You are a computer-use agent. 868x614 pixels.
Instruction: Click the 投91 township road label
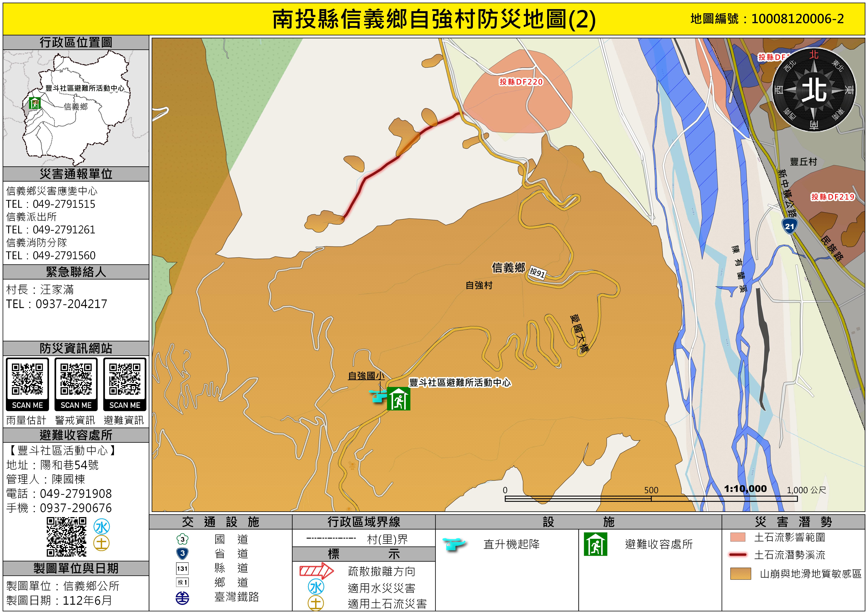537,272
